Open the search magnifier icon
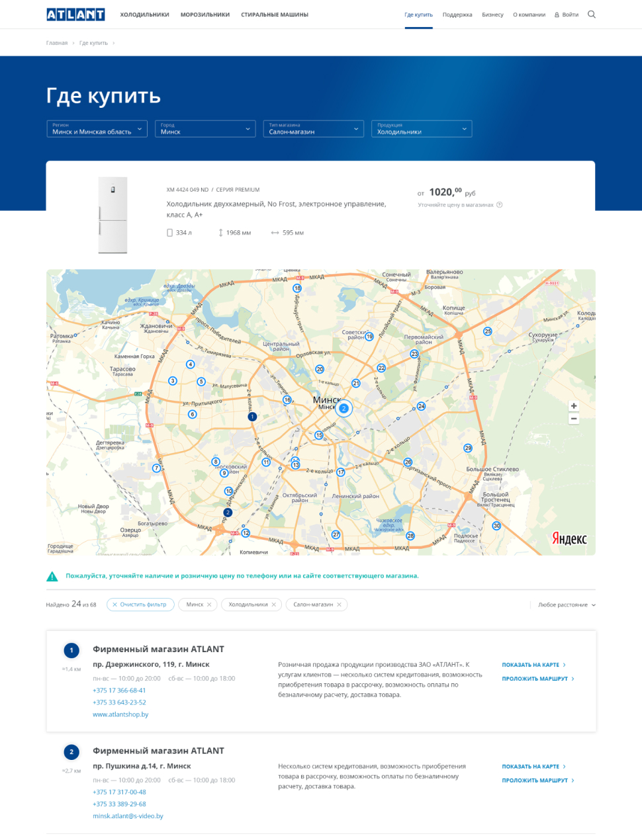Image resolution: width=642 pixels, height=840 pixels. (x=592, y=15)
